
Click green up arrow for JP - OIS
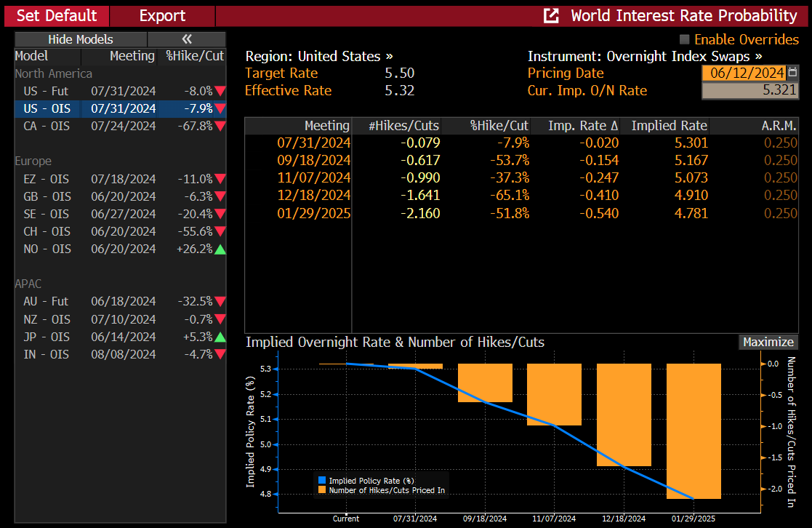tap(220, 337)
